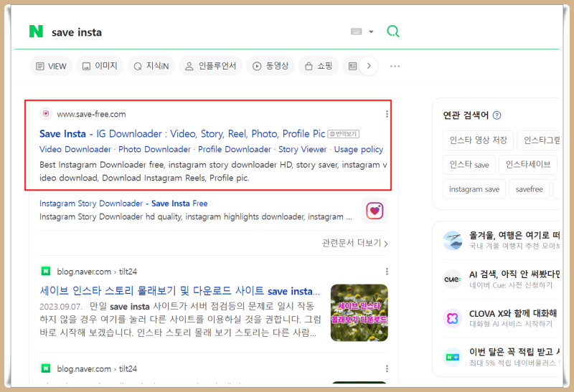574x392 pixels.
Task: Switch to the 동영상 tab
Action: pyautogui.click(x=270, y=66)
